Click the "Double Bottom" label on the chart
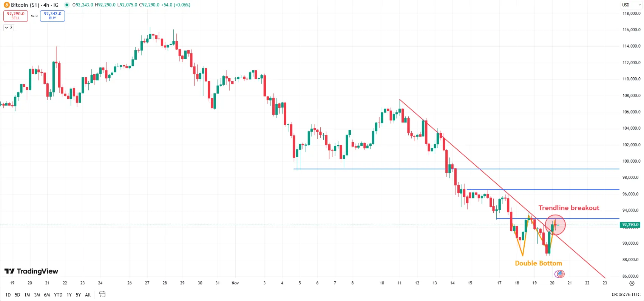The width and height of the screenshot is (644, 301). pos(538,263)
